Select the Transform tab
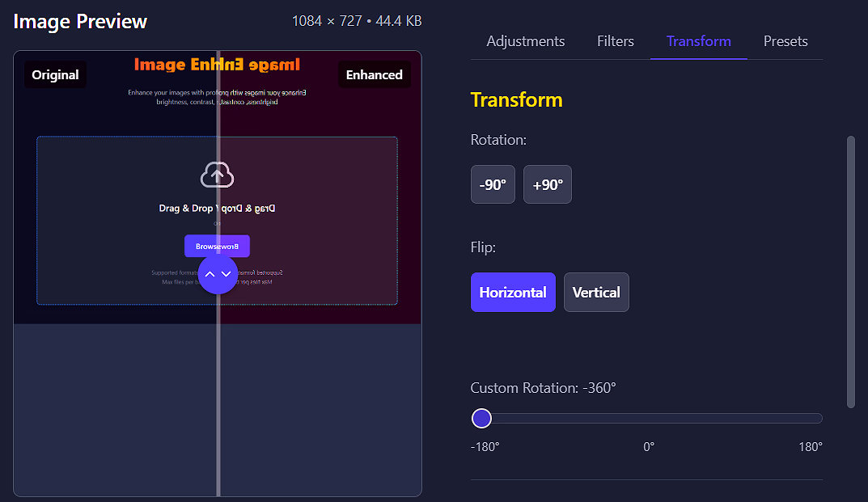This screenshot has width=868, height=502. point(697,40)
